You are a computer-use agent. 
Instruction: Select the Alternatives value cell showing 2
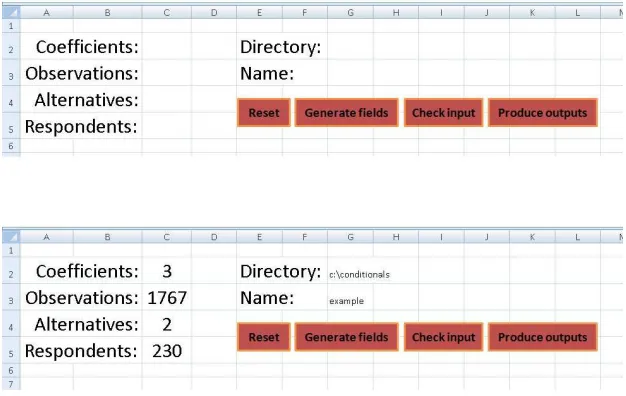167,324
